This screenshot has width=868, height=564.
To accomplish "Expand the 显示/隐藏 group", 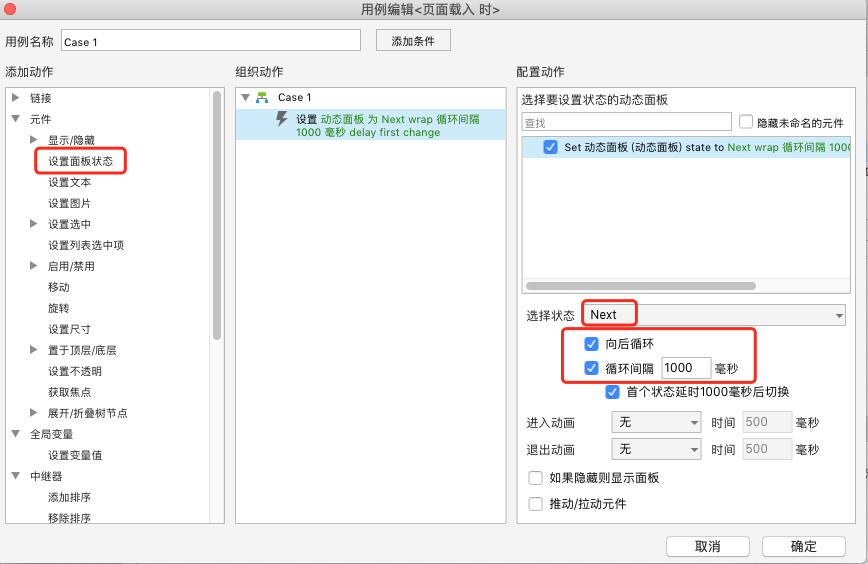I will coord(34,139).
